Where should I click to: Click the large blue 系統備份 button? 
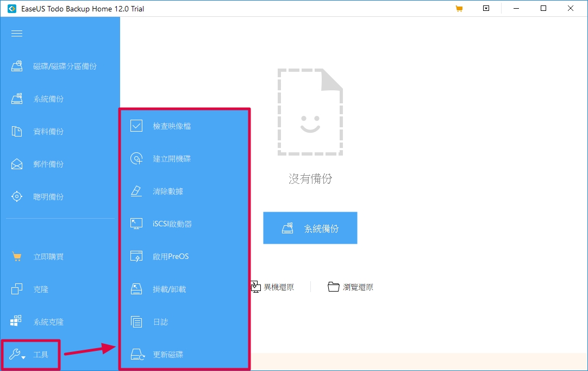(x=310, y=228)
